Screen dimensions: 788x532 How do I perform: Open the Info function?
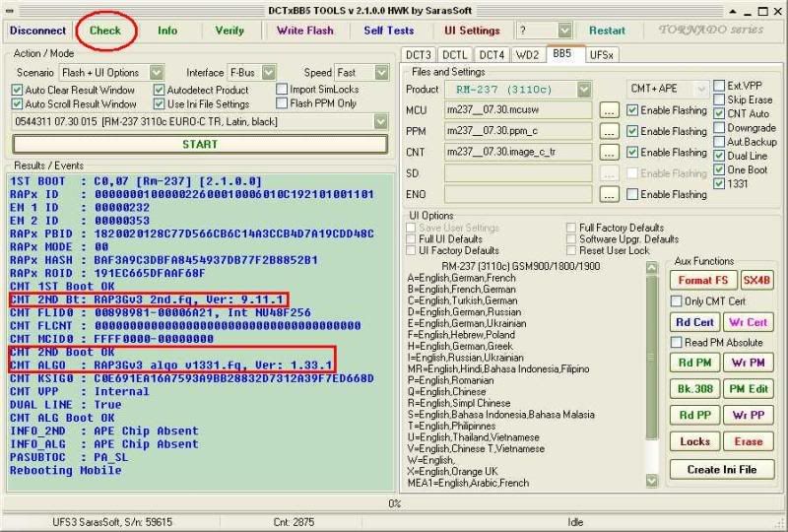coord(167,31)
